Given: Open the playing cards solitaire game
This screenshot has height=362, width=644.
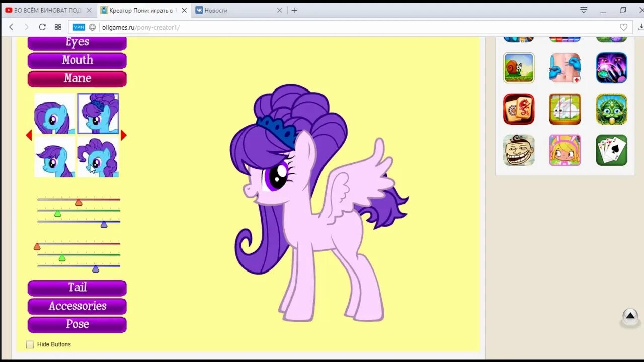Looking at the screenshot, I should [x=612, y=150].
